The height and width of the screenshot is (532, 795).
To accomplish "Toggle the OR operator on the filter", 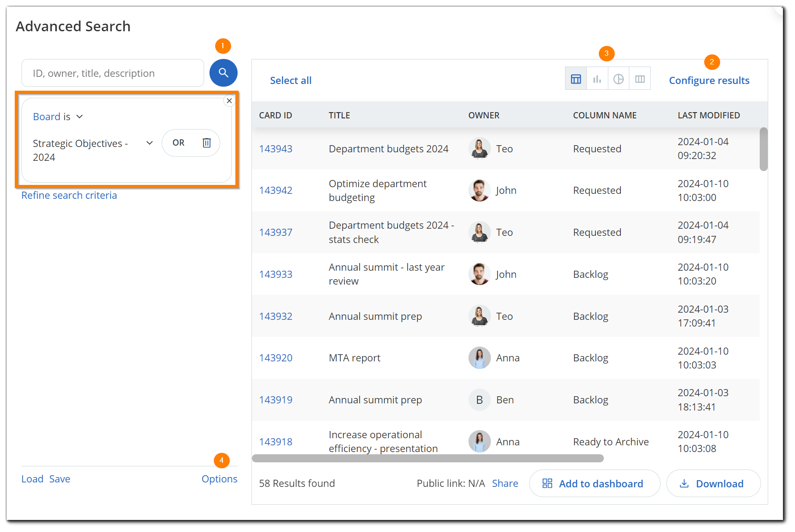I will (178, 143).
